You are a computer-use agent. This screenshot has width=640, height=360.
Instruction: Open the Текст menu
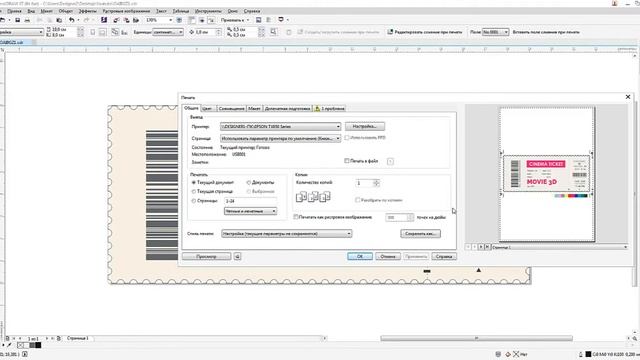click(161, 11)
